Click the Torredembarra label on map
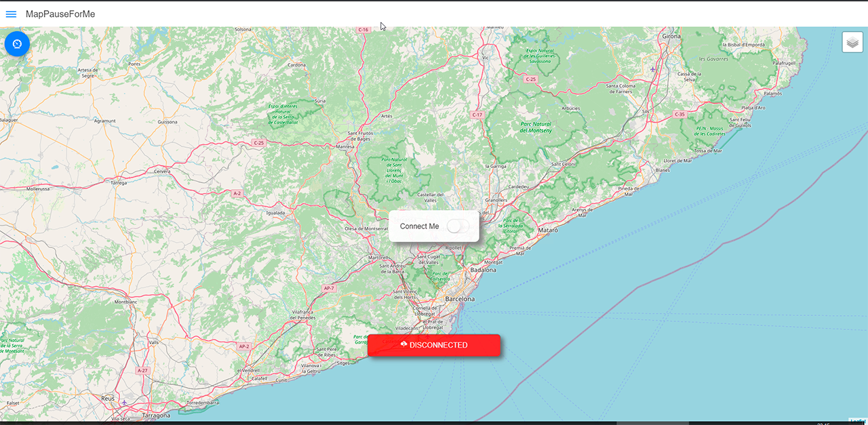Screen dimensions: 868x425 tap(203, 402)
